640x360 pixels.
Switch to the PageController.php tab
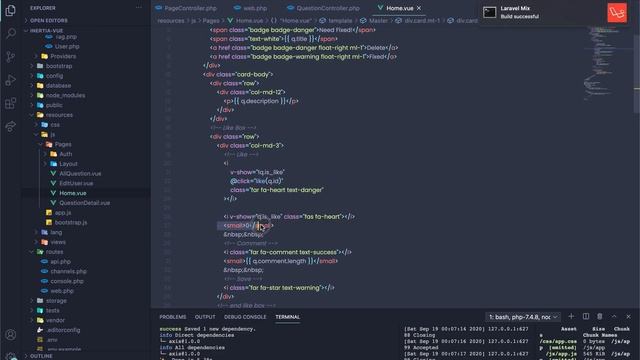186,8
